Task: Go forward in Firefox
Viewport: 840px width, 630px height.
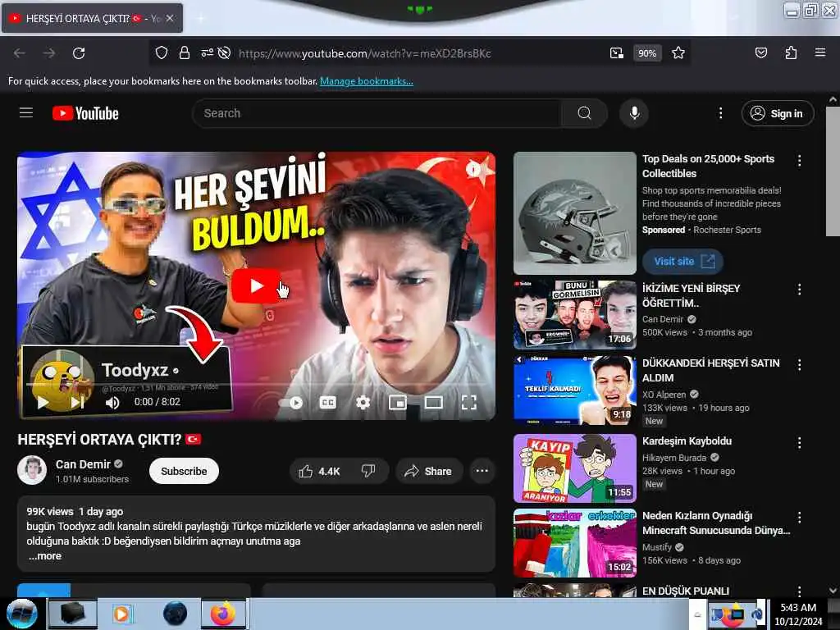Action: pyautogui.click(x=48, y=53)
